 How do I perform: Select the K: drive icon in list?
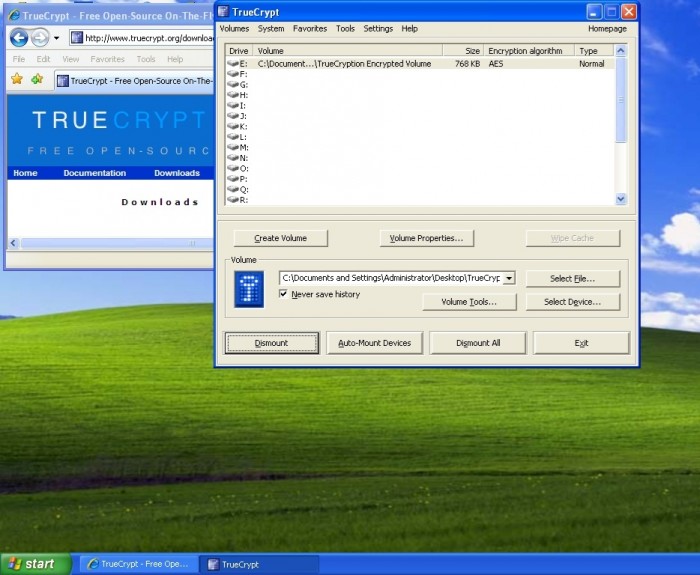(235, 127)
